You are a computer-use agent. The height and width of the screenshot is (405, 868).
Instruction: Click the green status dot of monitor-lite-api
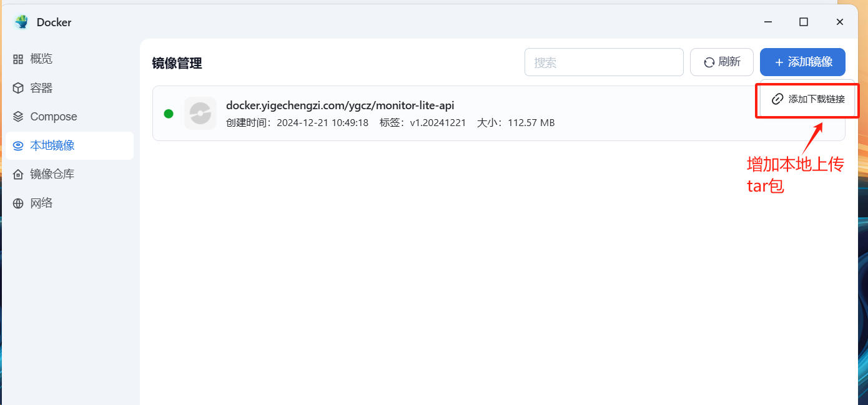(x=169, y=114)
